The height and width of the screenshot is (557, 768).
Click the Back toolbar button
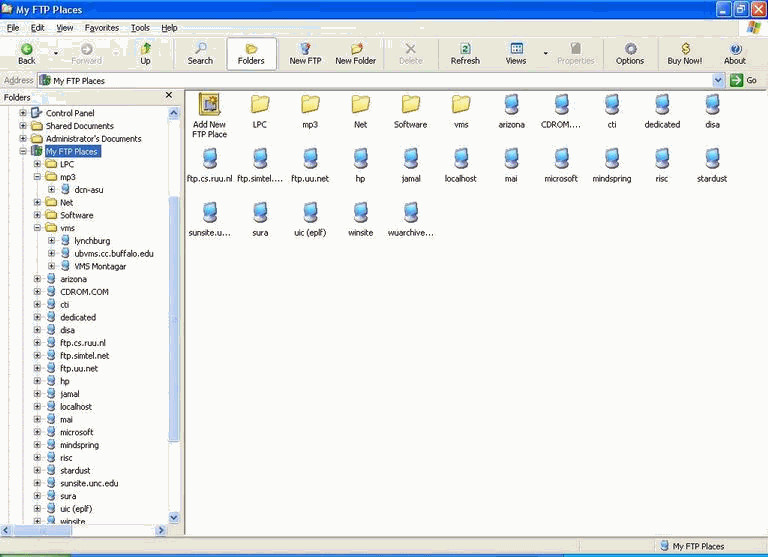point(26,54)
